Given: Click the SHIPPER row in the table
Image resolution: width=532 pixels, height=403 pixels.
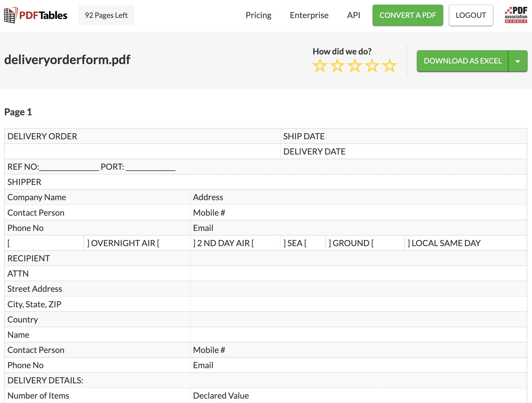Looking at the screenshot, I should [x=24, y=182].
